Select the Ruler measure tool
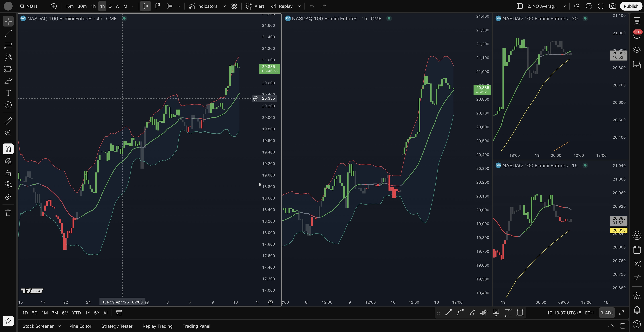The width and height of the screenshot is (644, 332). 8,121
